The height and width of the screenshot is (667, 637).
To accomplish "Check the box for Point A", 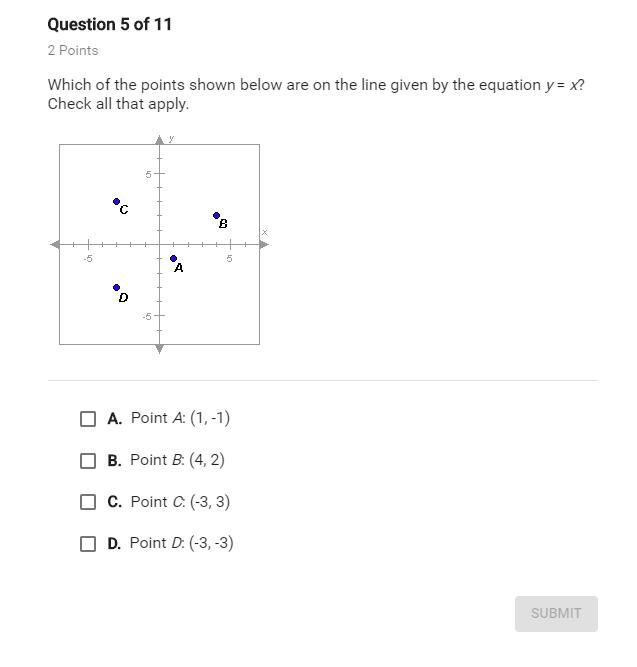I will click(88, 419).
